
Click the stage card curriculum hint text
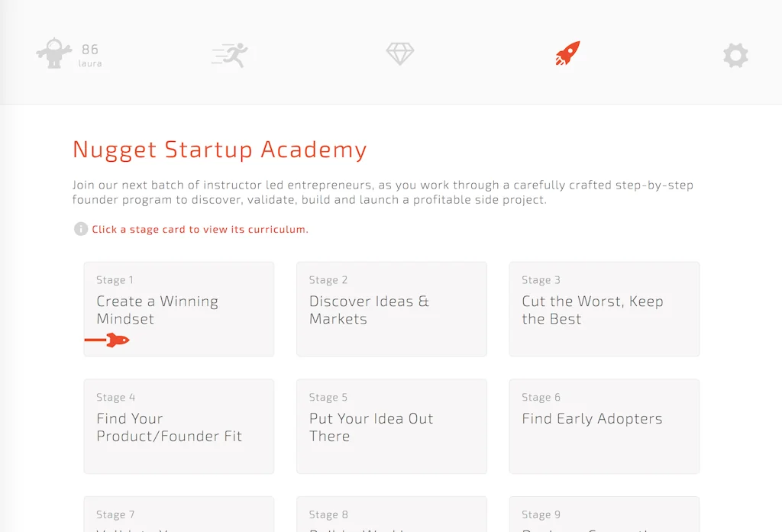coord(200,229)
